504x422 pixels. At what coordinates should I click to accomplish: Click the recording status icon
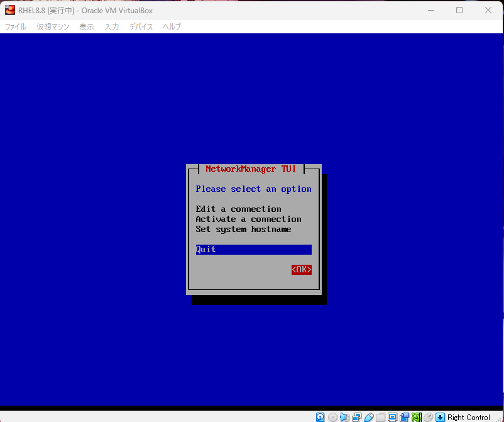click(x=404, y=417)
